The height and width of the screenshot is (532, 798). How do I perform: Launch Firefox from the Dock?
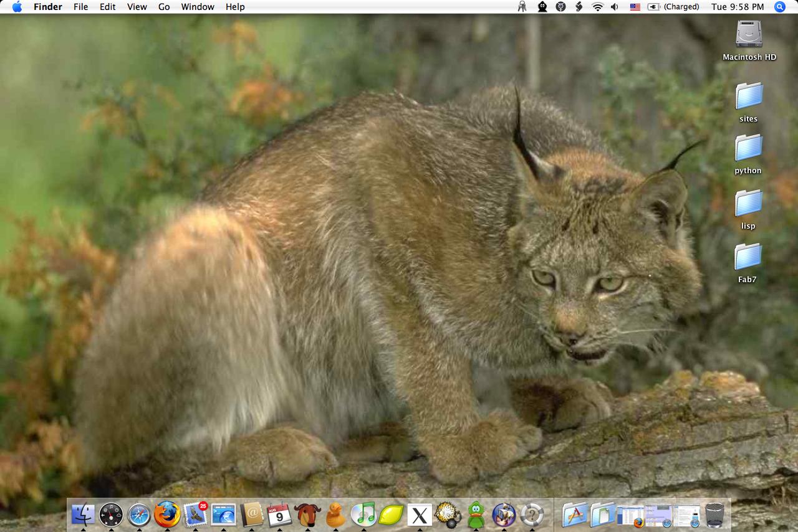coord(167,515)
